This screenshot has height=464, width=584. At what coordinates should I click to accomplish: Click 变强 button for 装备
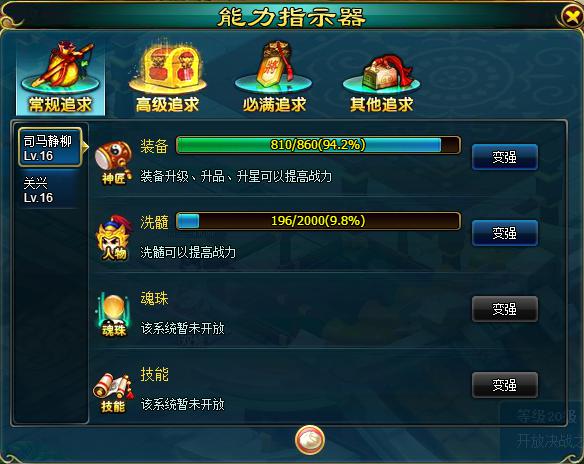point(505,157)
